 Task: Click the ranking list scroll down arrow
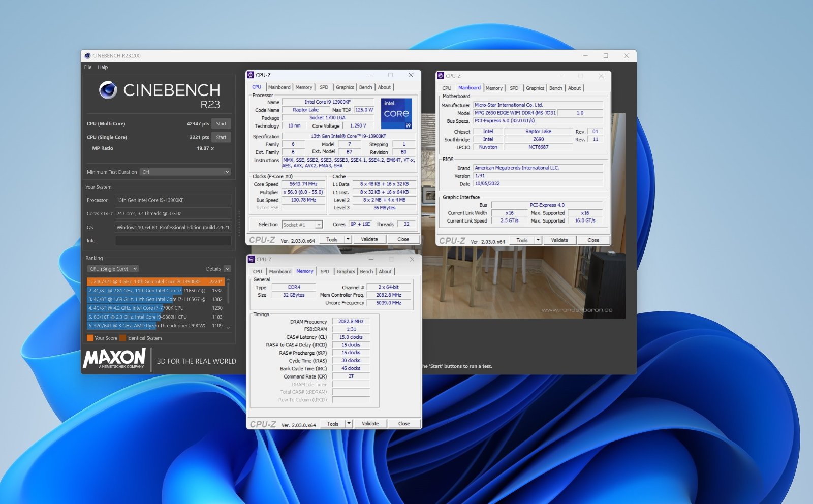(228, 328)
